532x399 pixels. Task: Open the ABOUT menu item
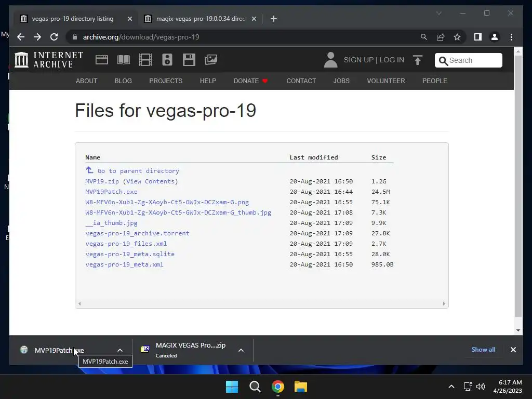87,81
